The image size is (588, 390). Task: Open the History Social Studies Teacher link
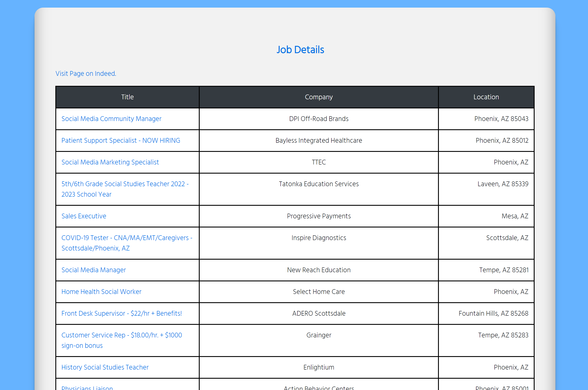pyautogui.click(x=105, y=367)
